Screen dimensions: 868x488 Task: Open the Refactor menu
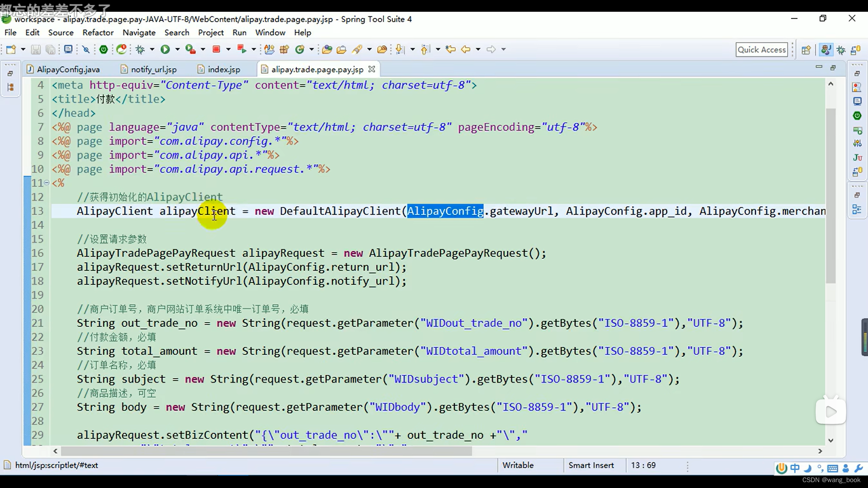[98, 33]
